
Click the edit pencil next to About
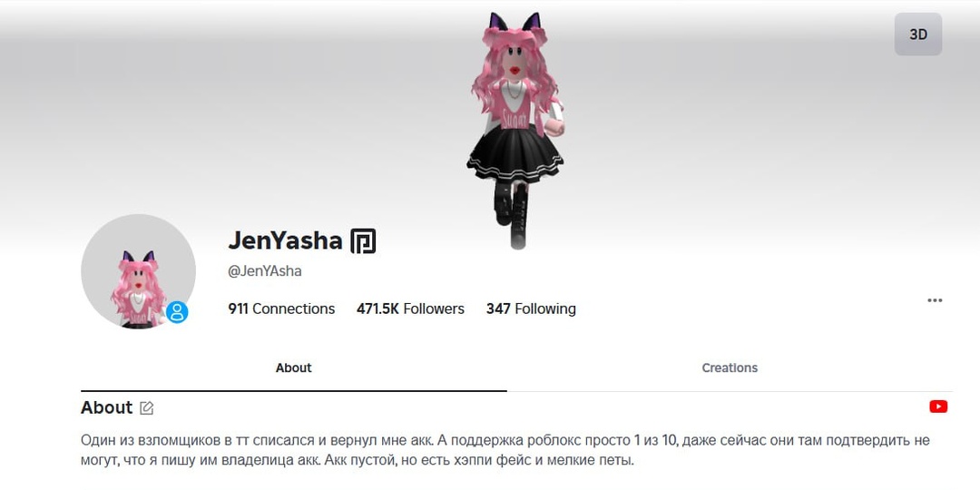coord(147,408)
